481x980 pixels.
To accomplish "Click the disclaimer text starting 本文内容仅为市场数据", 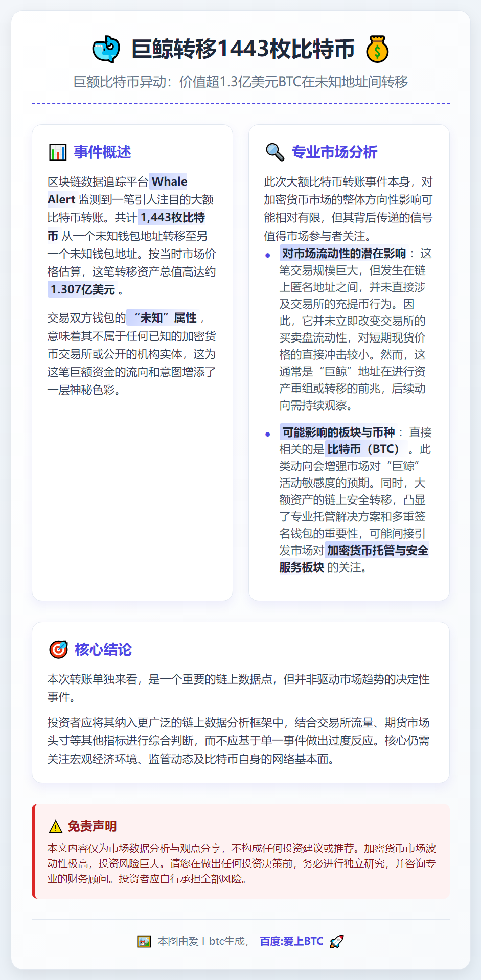I will 241,863.
